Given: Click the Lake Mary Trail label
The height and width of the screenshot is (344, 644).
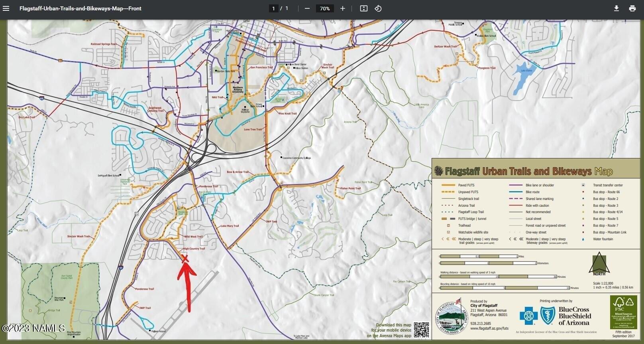Looking at the screenshot, I should pos(230,226).
